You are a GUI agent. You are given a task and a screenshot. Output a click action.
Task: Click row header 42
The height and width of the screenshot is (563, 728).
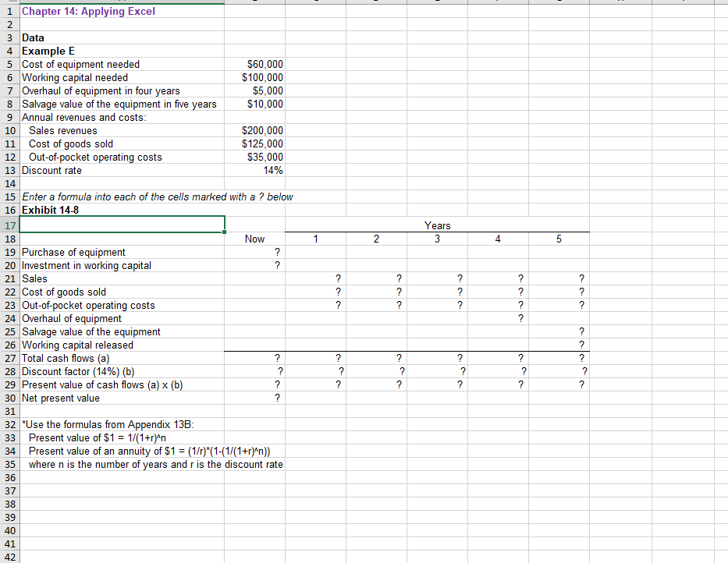(10, 557)
